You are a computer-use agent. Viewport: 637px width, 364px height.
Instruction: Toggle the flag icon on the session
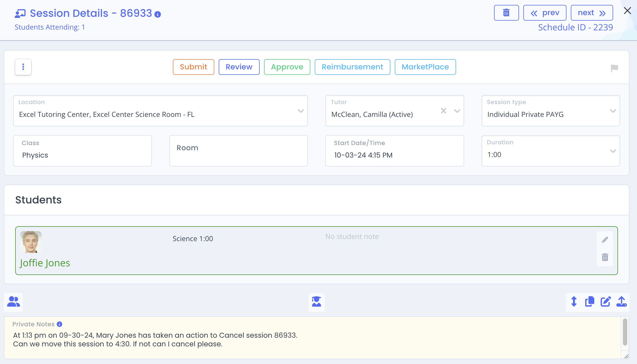tap(614, 68)
